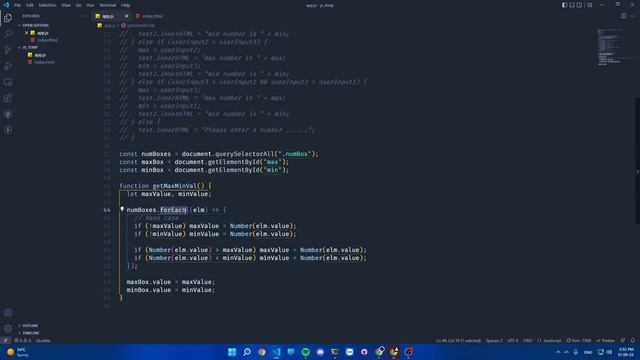
Task: Open the Extensions view in activity bar
Action: click(x=8, y=98)
